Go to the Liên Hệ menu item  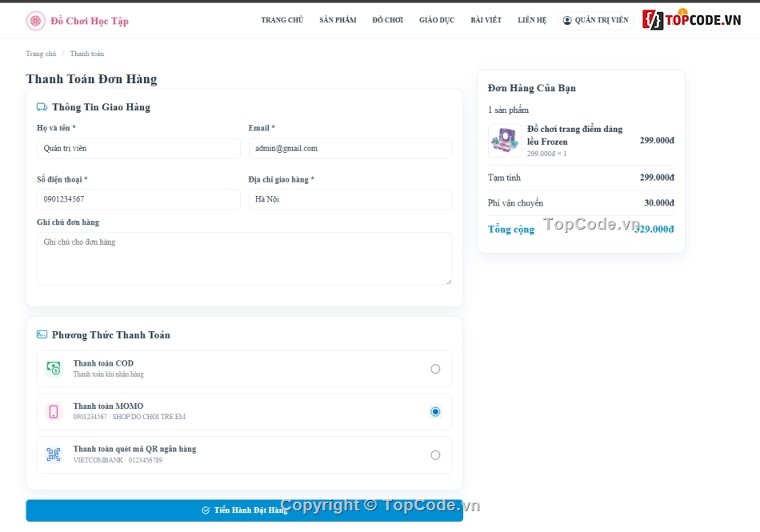click(x=532, y=20)
